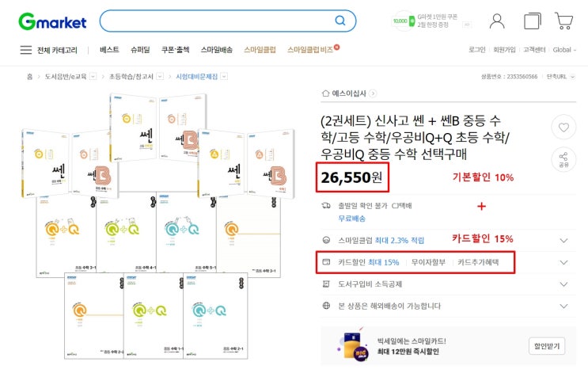This screenshot has width=588, height=373.
Task: Click the search magnifier icon
Action: click(340, 21)
